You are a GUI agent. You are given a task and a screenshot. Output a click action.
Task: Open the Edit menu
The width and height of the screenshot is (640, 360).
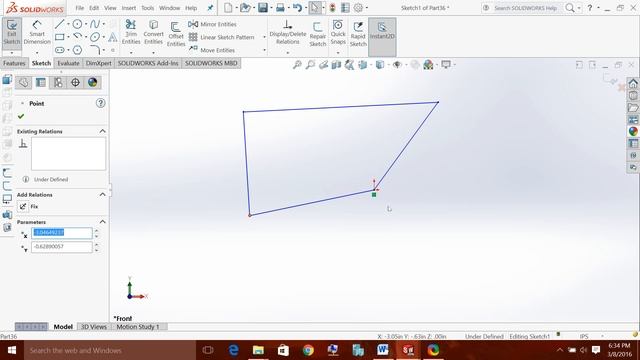pos(94,8)
